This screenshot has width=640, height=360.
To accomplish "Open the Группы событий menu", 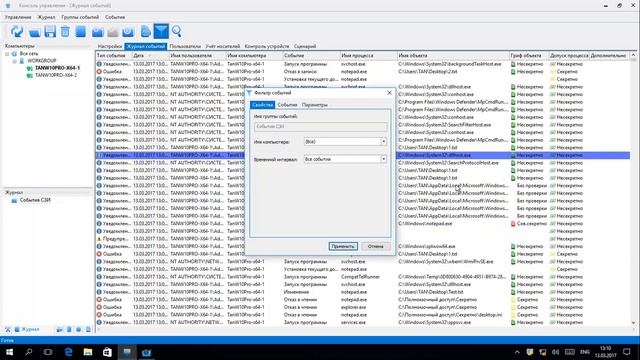I will [x=80, y=17].
